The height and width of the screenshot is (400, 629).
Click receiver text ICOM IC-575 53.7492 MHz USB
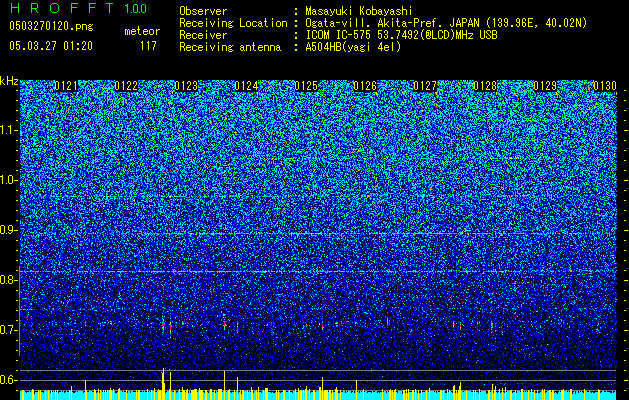(401, 36)
